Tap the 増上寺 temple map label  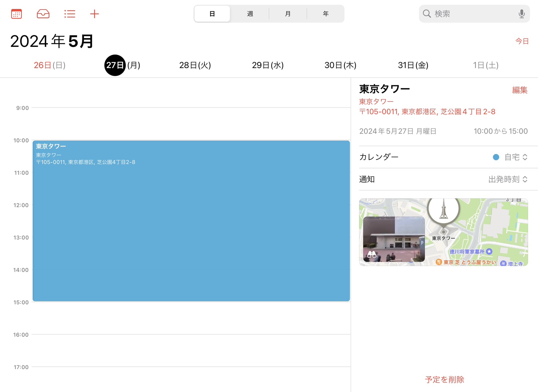[x=512, y=263]
